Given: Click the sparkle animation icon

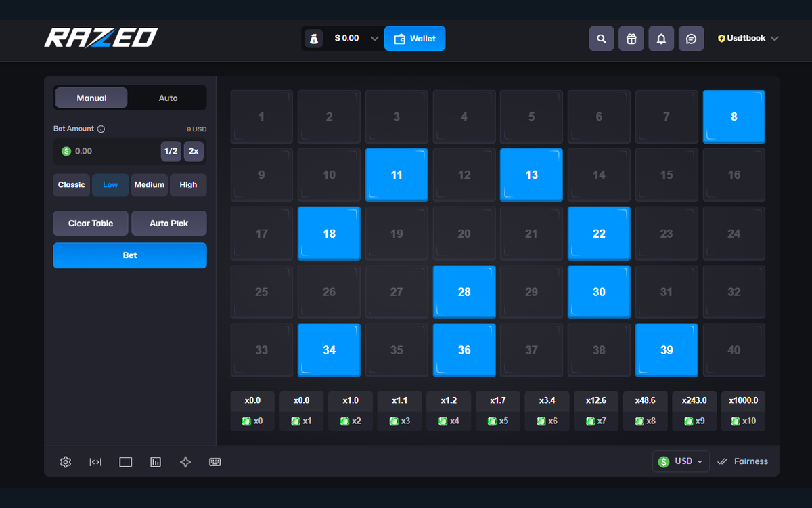Looking at the screenshot, I should [x=185, y=462].
